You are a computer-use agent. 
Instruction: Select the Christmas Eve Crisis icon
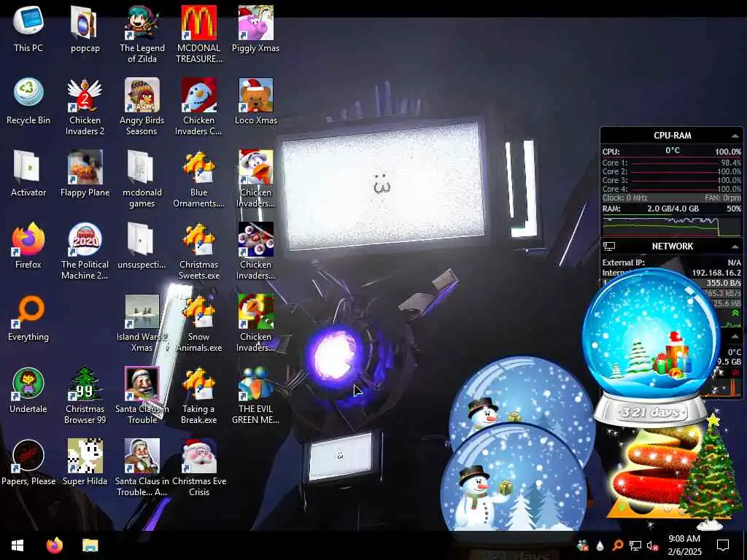(199, 467)
